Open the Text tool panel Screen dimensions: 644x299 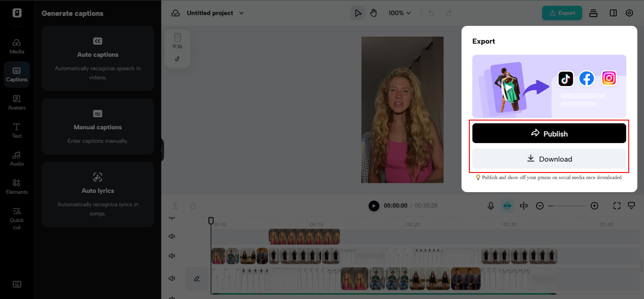click(x=17, y=131)
